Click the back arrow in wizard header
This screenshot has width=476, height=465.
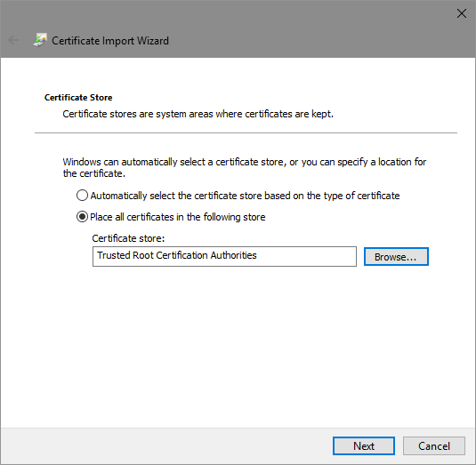point(13,40)
